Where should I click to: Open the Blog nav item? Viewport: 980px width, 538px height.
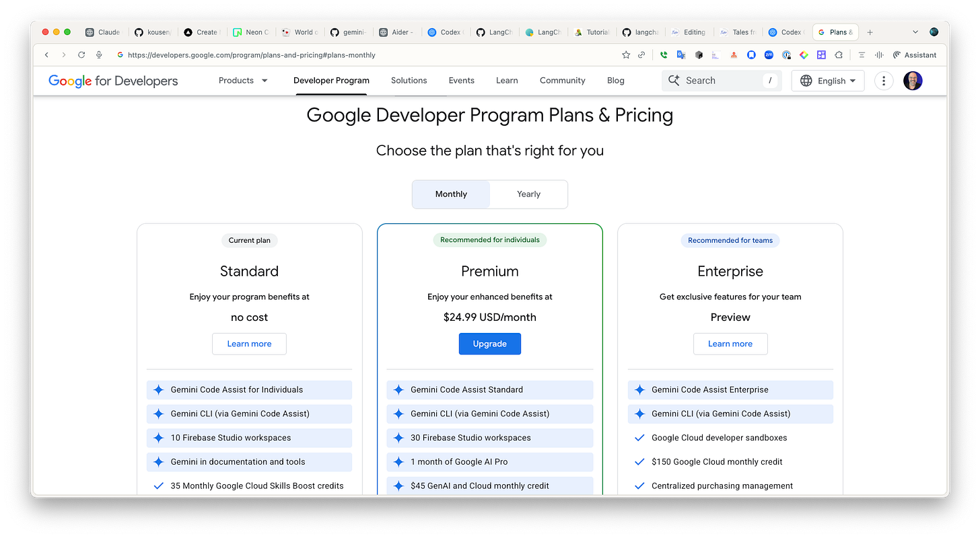(616, 81)
